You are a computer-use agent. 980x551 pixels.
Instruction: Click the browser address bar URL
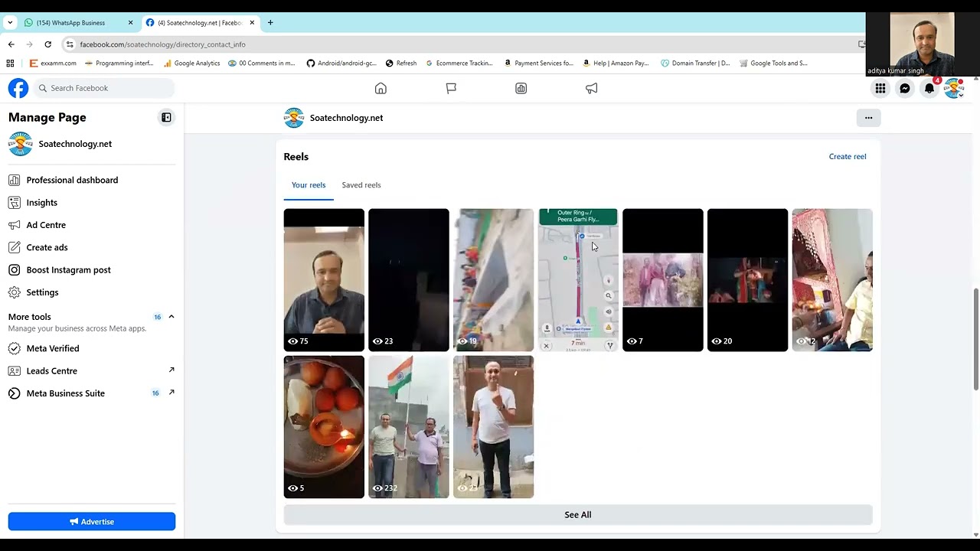(x=162, y=44)
